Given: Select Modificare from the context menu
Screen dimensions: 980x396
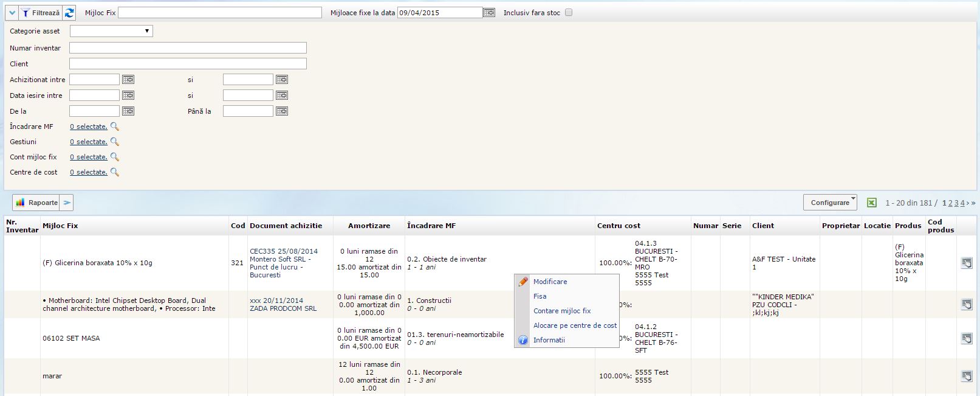Looking at the screenshot, I should pyautogui.click(x=550, y=282).
